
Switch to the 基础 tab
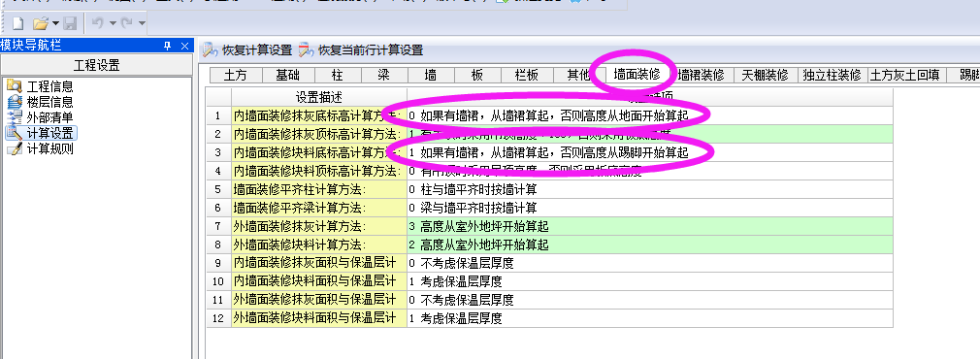[287, 76]
